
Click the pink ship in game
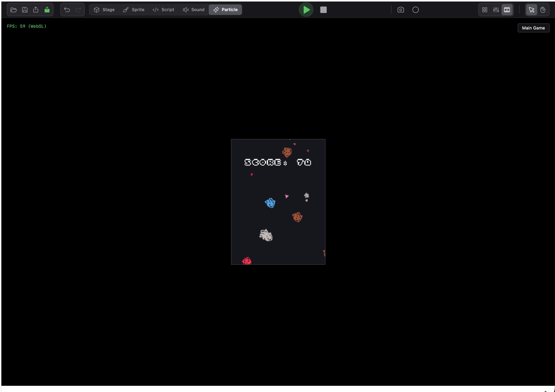286,196
